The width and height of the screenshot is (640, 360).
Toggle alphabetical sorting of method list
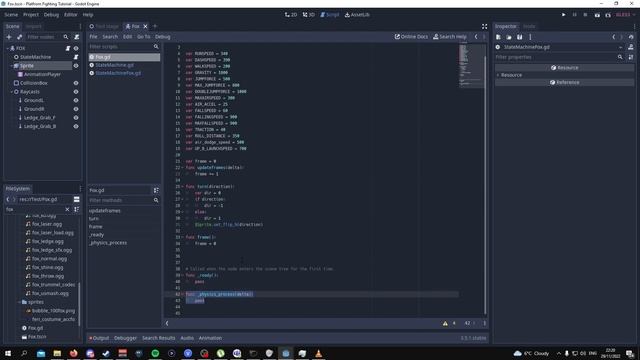tap(156, 190)
